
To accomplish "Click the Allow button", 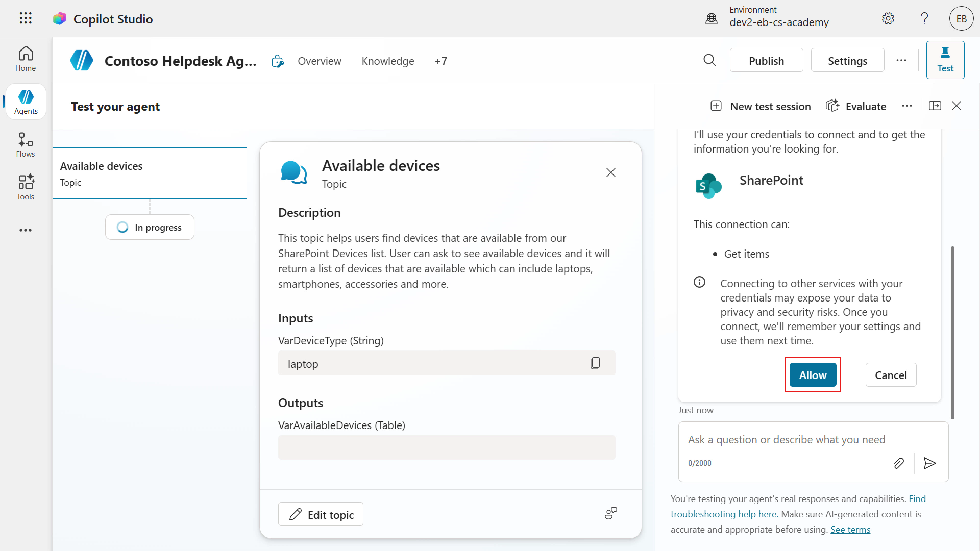I will pyautogui.click(x=813, y=375).
